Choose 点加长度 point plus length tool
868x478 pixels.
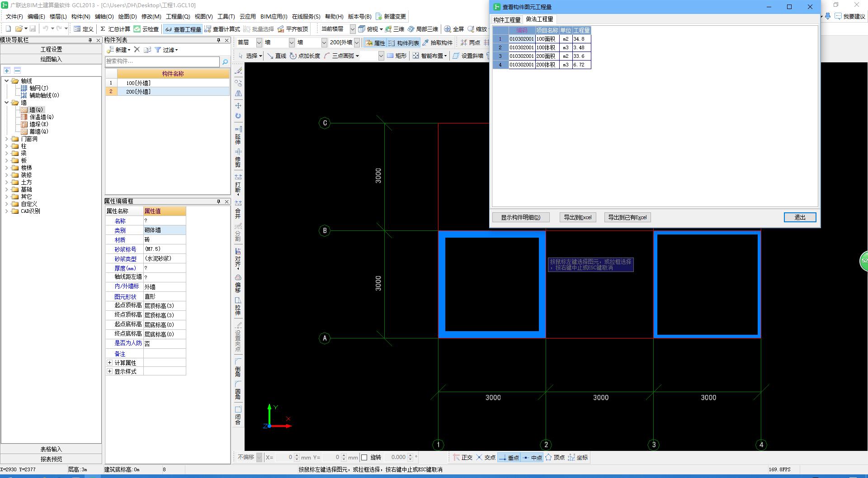click(305, 56)
